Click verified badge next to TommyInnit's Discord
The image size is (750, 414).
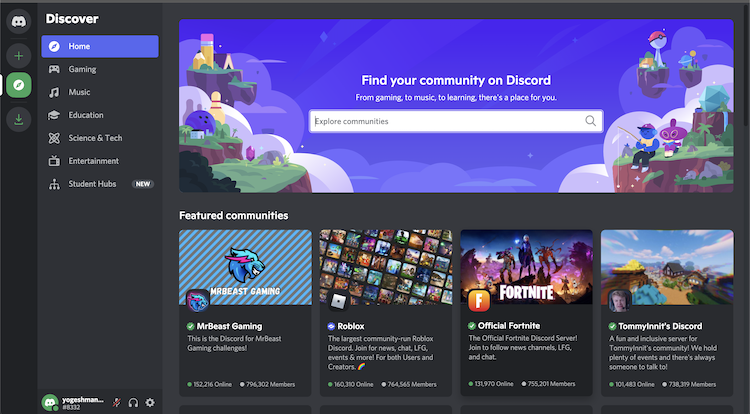coord(612,326)
